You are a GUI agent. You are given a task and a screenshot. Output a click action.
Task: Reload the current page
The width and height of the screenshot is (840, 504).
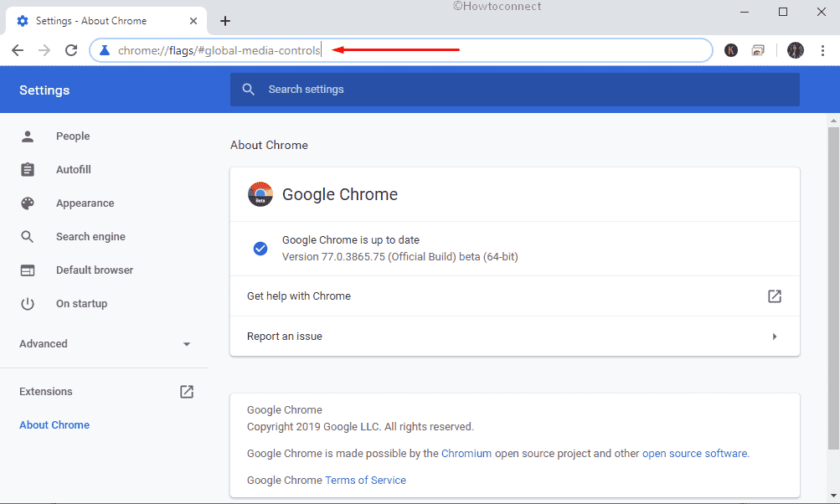71,50
